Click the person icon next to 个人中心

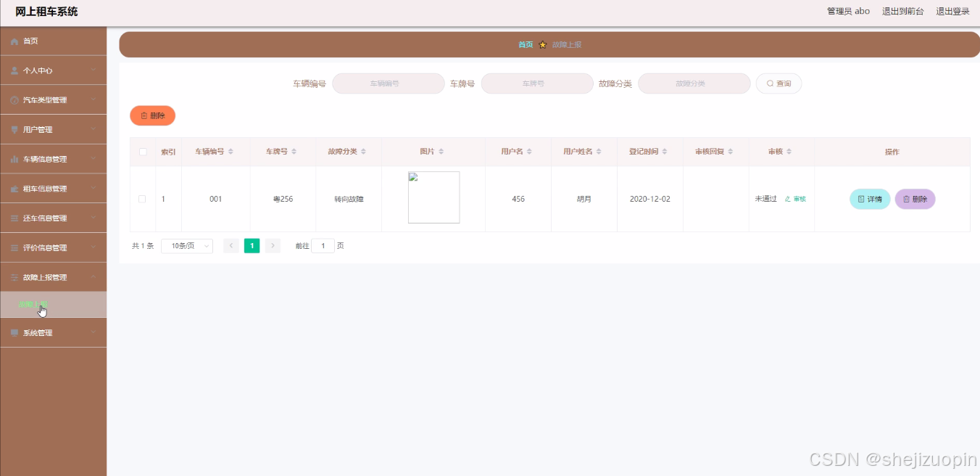[x=14, y=70]
